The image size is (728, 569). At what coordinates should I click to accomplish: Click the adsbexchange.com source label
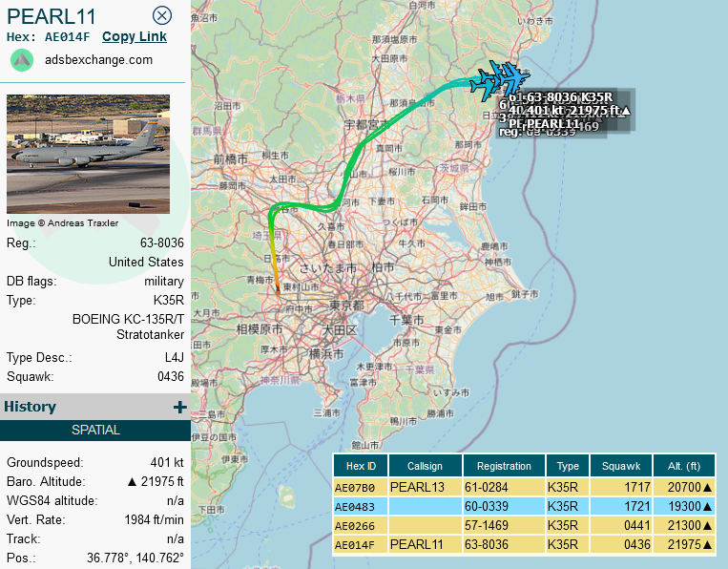pyautogui.click(x=98, y=60)
